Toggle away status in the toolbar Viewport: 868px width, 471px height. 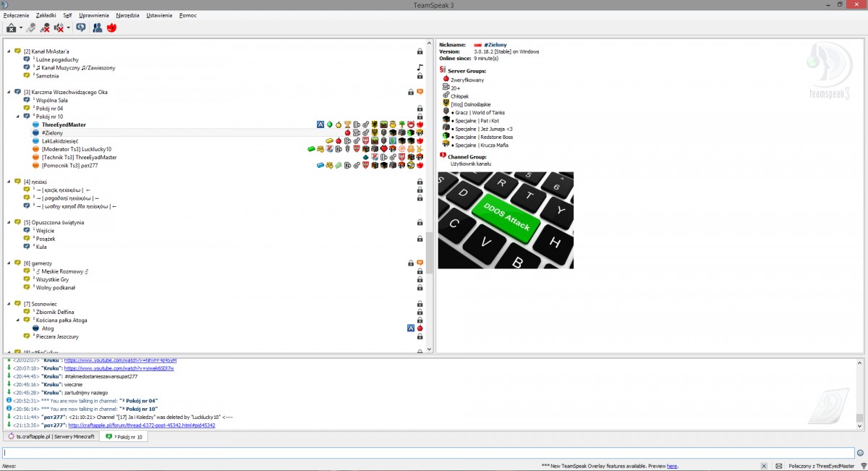pyautogui.click(x=11, y=28)
